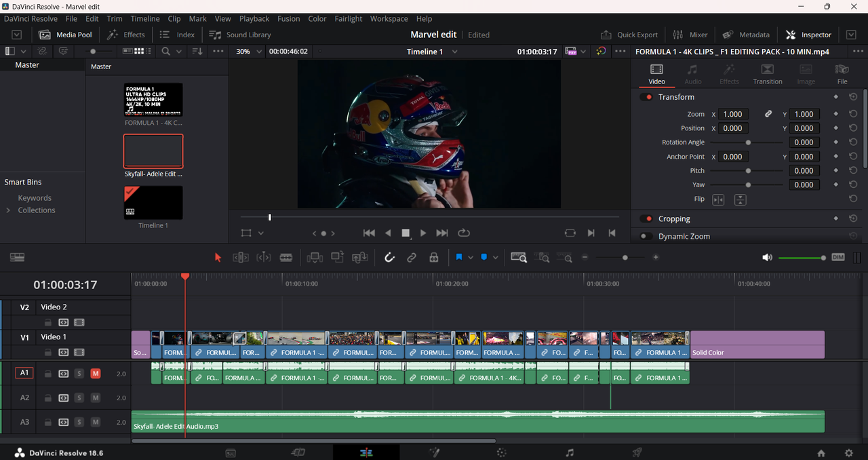
Task: Open Project Manager home icon
Action: pos(821,453)
